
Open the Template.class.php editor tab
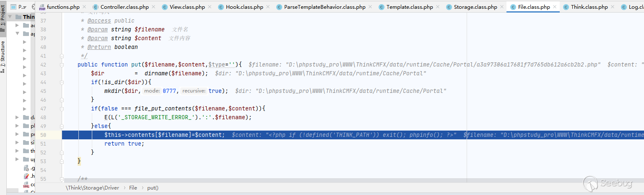coord(410,7)
